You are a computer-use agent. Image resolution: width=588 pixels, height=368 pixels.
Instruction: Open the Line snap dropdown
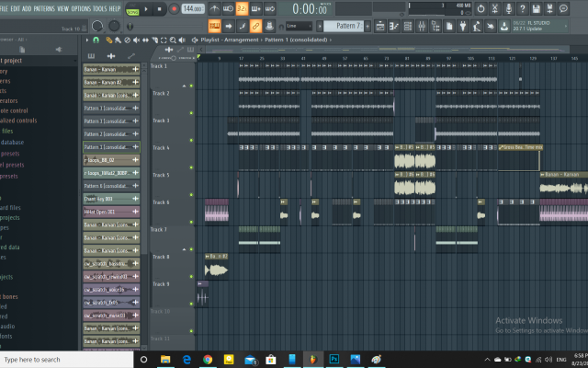pyautogui.click(x=299, y=27)
